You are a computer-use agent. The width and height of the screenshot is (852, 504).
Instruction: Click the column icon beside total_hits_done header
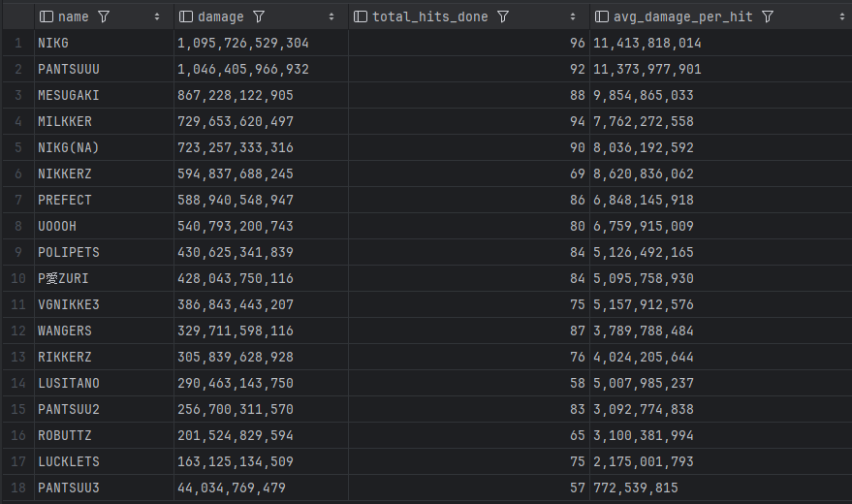[x=361, y=16]
